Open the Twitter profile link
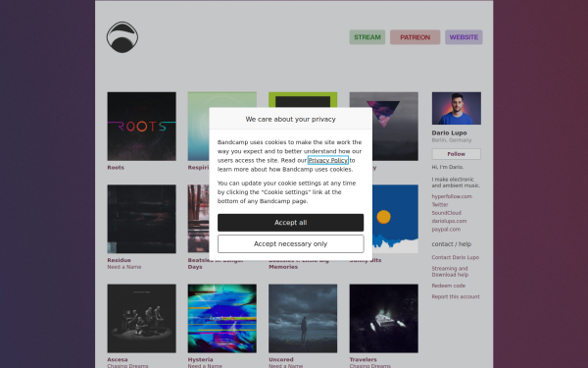 pos(440,205)
